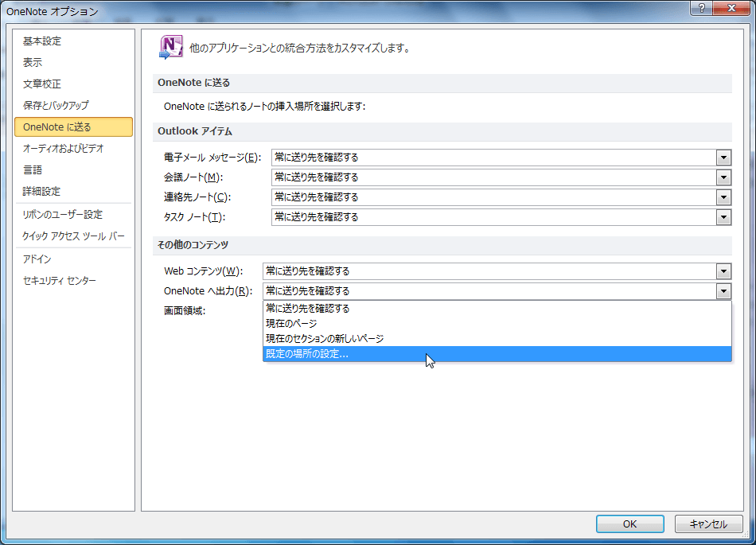This screenshot has width=756, height=545.
Task: Click the タスク ノート(T): label
Action: coord(194,217)
